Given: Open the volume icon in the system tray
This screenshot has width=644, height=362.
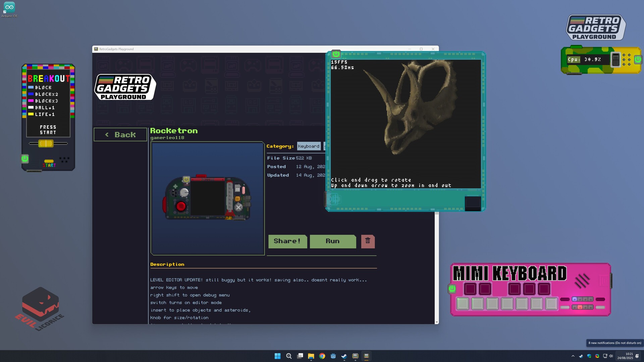Looking at the screenshot, I should coord(611,356).
